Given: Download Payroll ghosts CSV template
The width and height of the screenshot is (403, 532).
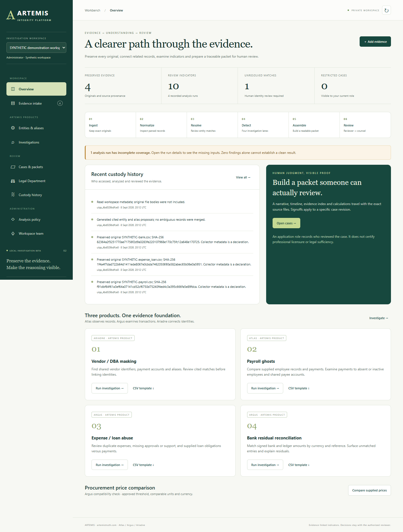Looking at the screenshot, I should point(299,388).
